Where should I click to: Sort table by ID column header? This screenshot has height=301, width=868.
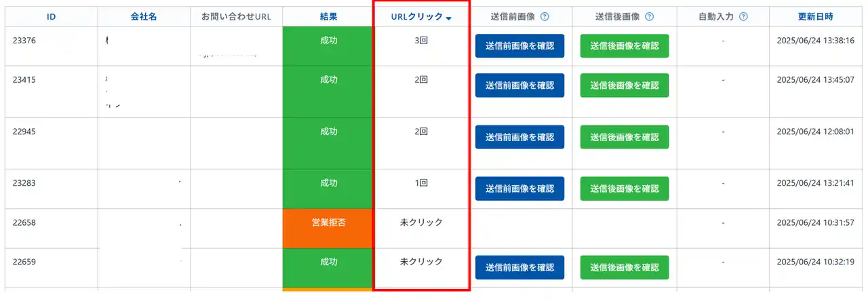51,17
